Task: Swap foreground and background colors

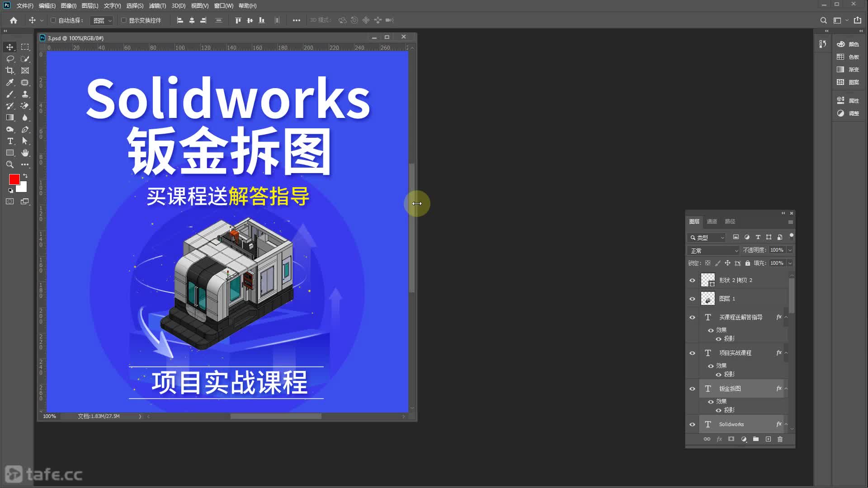Action: 25,175
